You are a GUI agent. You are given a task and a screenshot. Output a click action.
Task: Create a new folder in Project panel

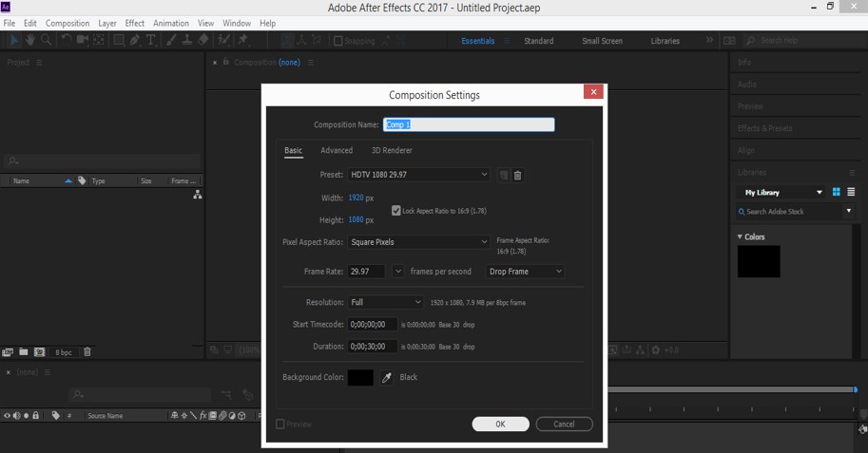[x=23, y=351]
